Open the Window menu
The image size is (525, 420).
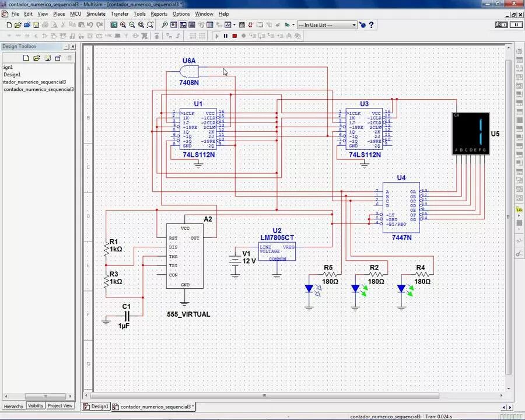point(204,14)
